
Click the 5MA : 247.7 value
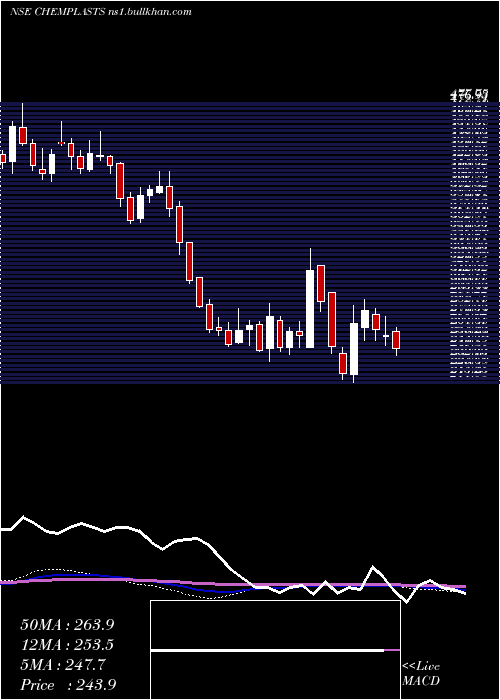[63, 665]
